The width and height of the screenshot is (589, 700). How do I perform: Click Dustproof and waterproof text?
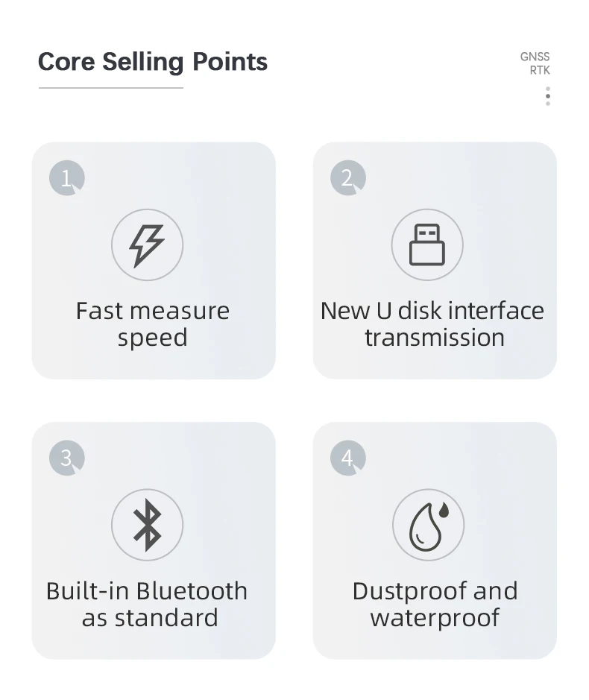435,605
